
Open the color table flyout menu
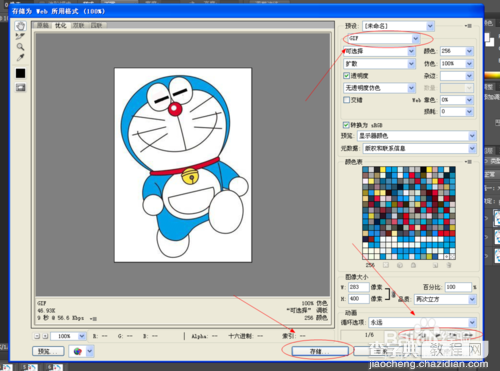tap(468, 162)
